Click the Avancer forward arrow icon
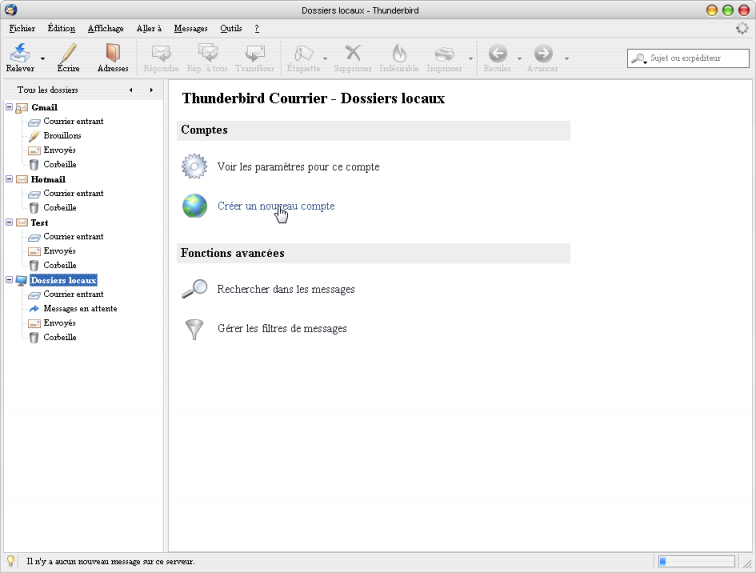Screen dimensions: 756x573 (543, 53)
